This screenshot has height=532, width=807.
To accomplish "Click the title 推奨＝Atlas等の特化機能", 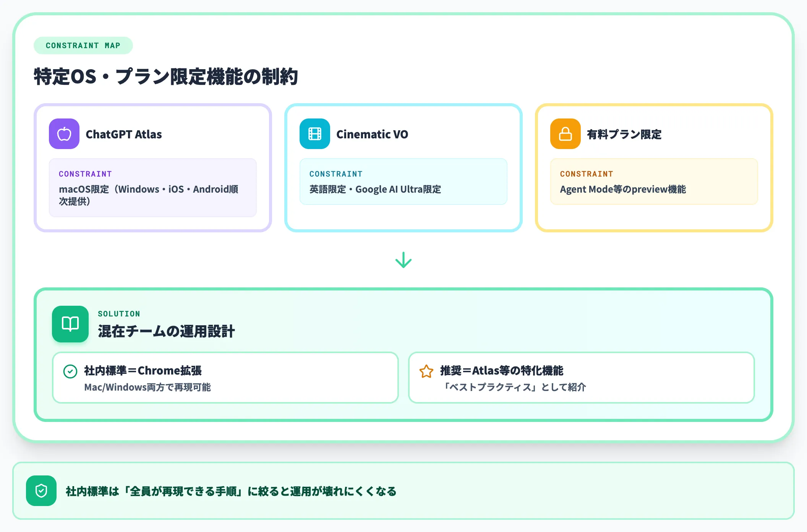I will (502, 371).
